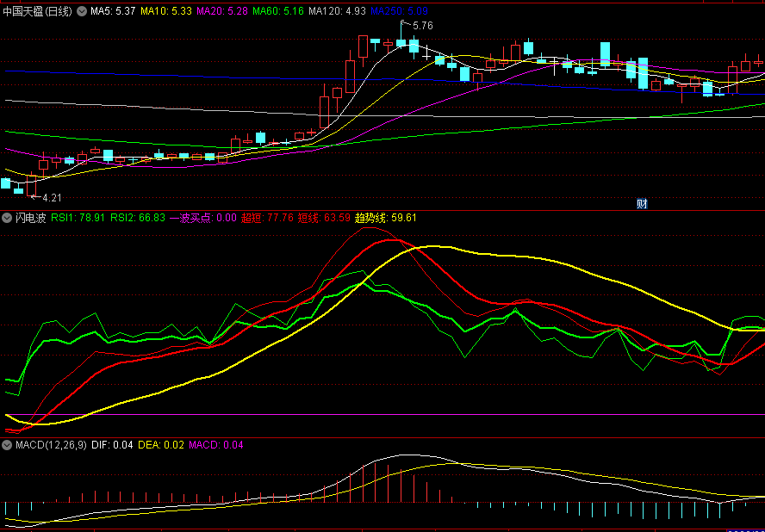Click the 闪电波 indicator name
This screenshot has height=532, width=765.
tap(31, 218)
